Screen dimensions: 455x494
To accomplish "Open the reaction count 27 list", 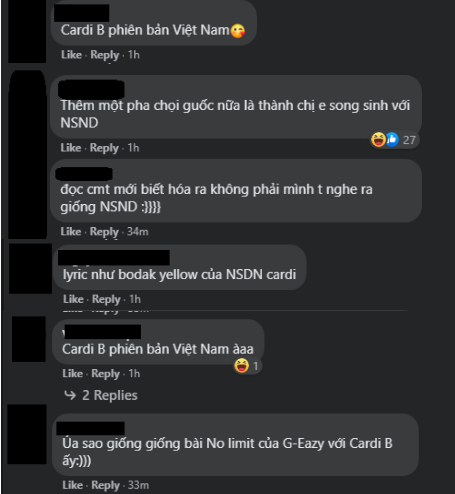I will tap(409, 140).
